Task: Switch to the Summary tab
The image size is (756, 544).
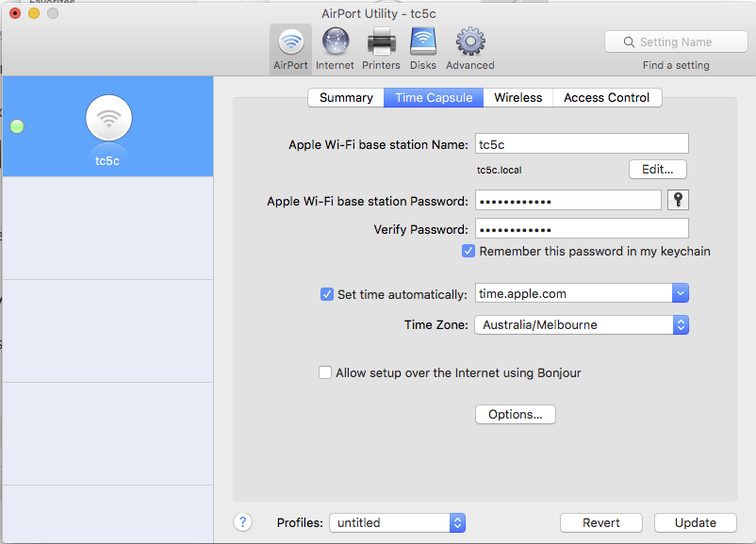Action: pos(346,97)
